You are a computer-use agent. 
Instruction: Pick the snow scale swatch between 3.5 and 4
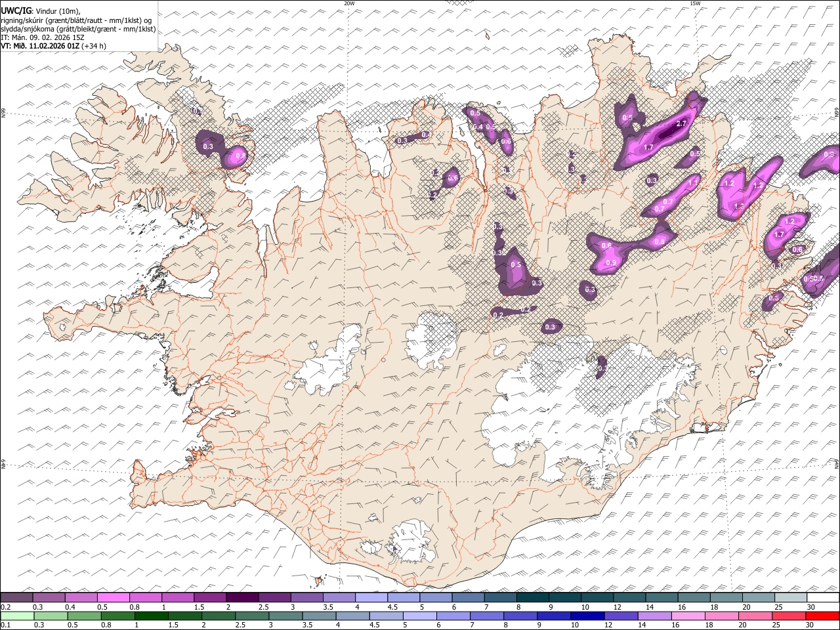click(x=339, y=597)
